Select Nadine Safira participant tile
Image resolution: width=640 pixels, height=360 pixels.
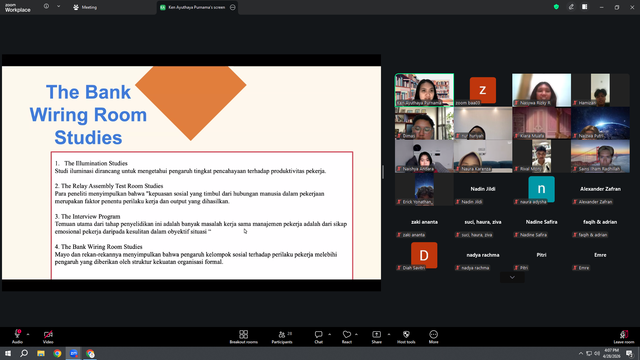(542, 222)
